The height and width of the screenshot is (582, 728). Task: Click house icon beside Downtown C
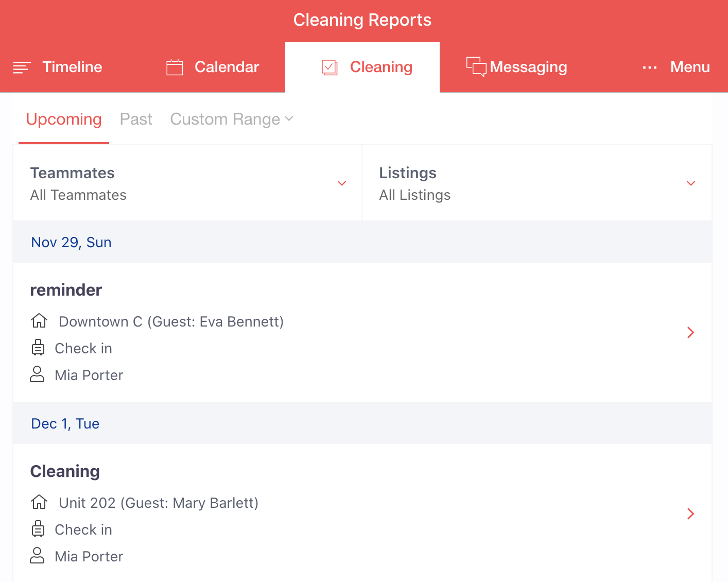[39, 321]
